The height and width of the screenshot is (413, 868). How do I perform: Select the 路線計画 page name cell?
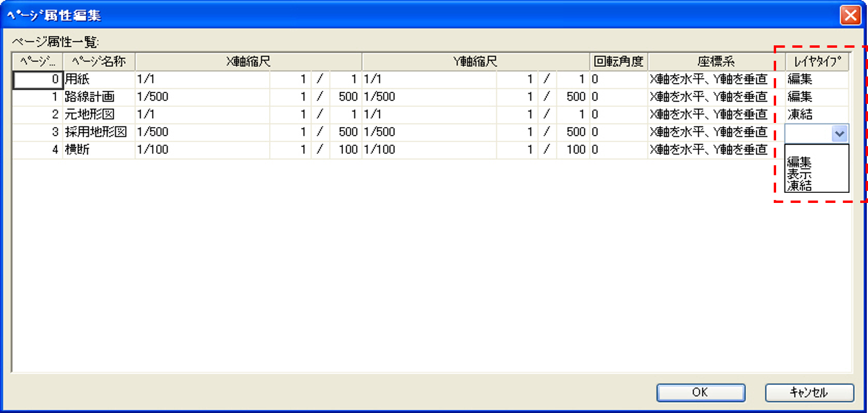coord(98,97)
